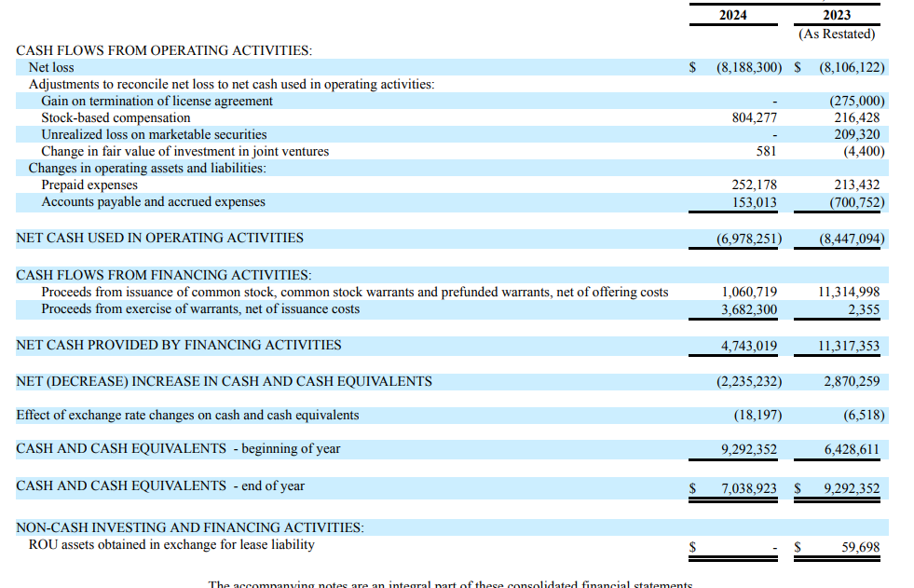Select the 2024 column header

[732, 15]
